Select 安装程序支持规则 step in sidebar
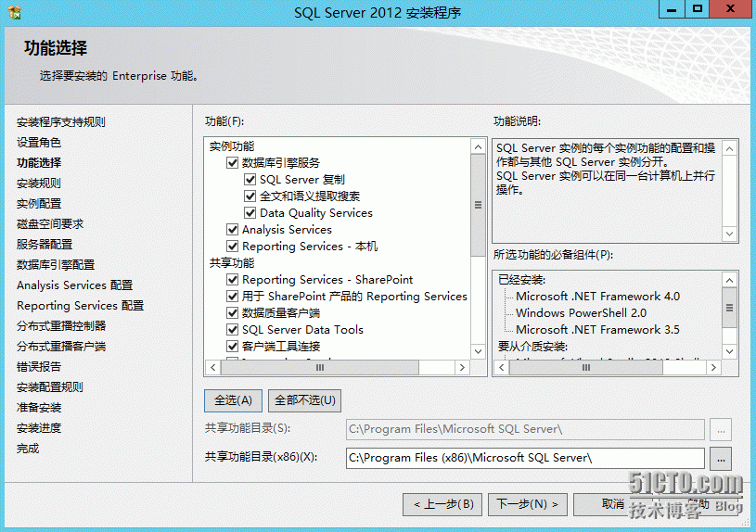 pos(60,122)
